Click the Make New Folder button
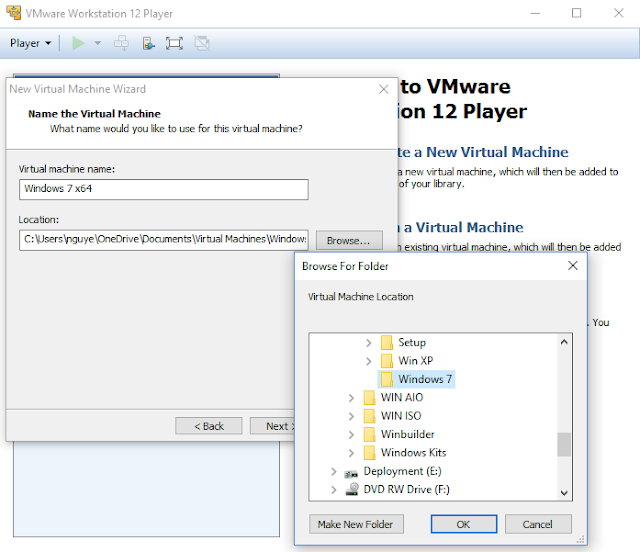The height and width of the screenshot is (552, 640). tap(356, 524)
